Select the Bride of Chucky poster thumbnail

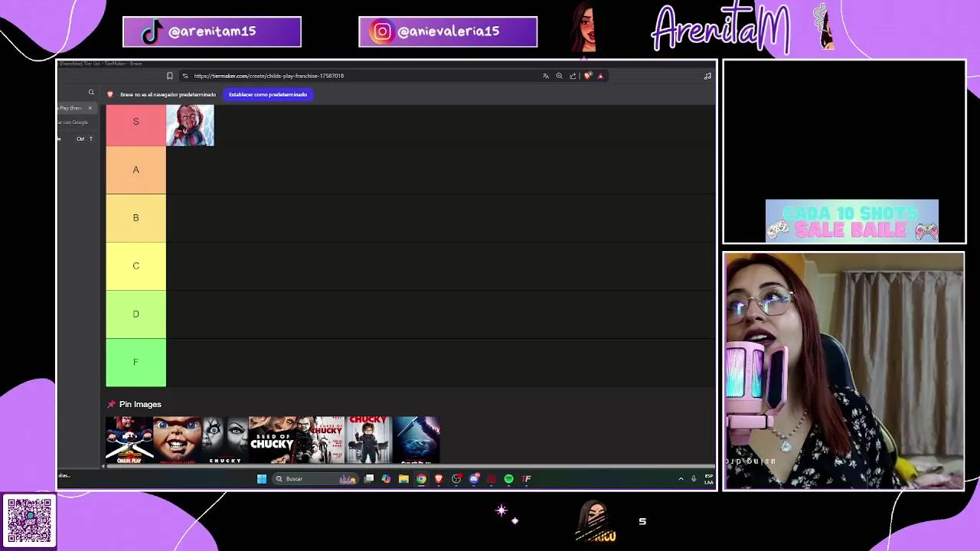pyautogui.click(x=225, y=440)
